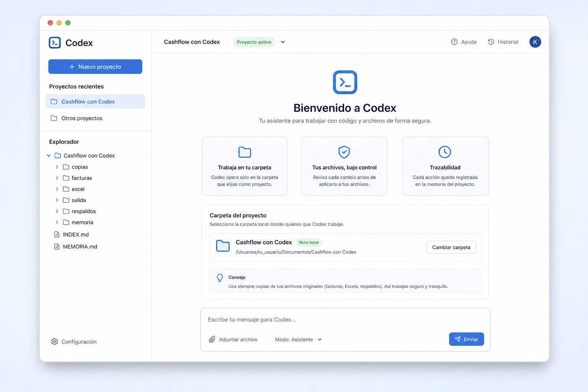Open dropdown chevron next to Proyecto activo
Image resolution: width=588 pixels, height=392 pixels.
coord(283,42)
